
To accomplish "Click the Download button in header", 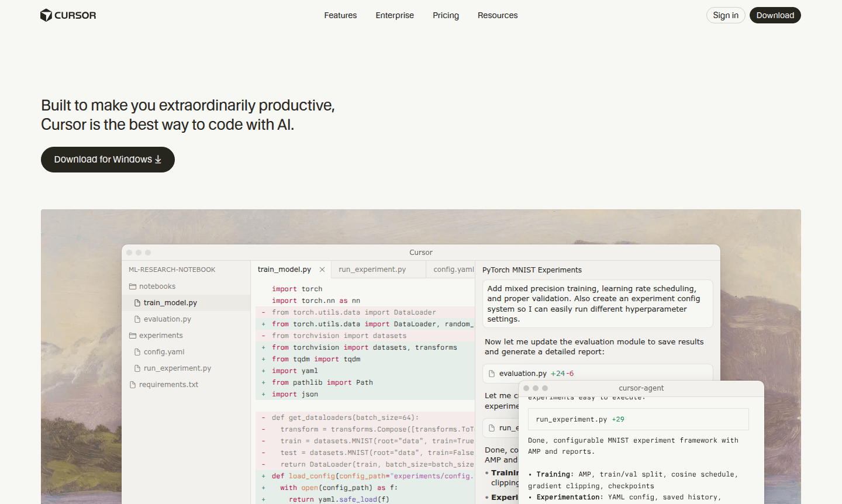I will pyautogui.click(x=775, y=15).
